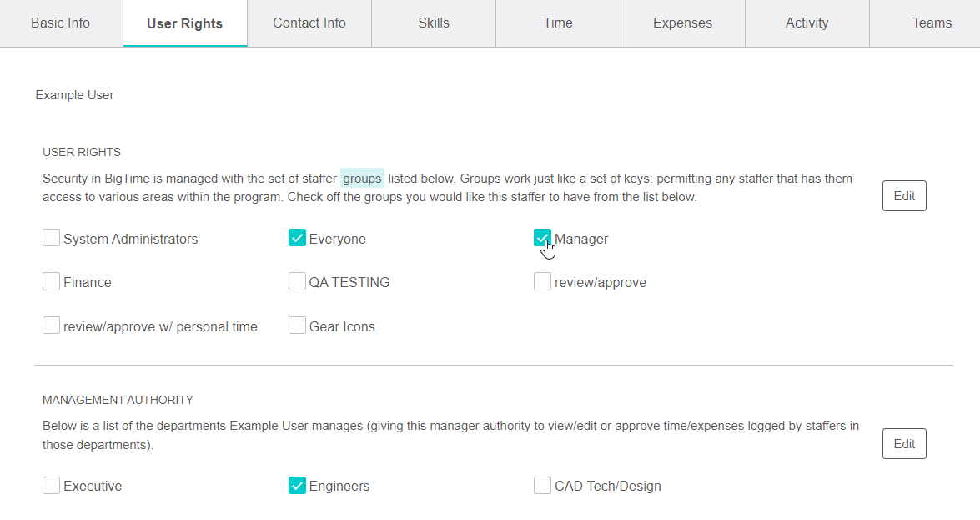Screen dimensions: 980x520
Task: Open the Time tab
Action: click(557, 23)
